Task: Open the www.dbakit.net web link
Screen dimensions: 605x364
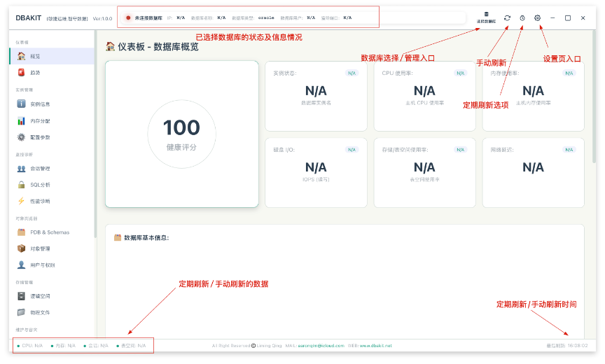Action: [376, 346]
